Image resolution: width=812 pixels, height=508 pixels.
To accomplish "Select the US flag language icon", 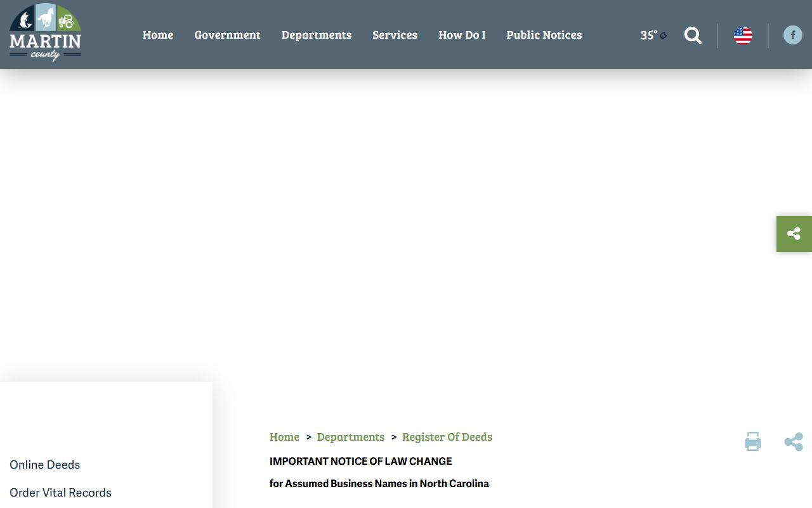I will coord(743,36).
